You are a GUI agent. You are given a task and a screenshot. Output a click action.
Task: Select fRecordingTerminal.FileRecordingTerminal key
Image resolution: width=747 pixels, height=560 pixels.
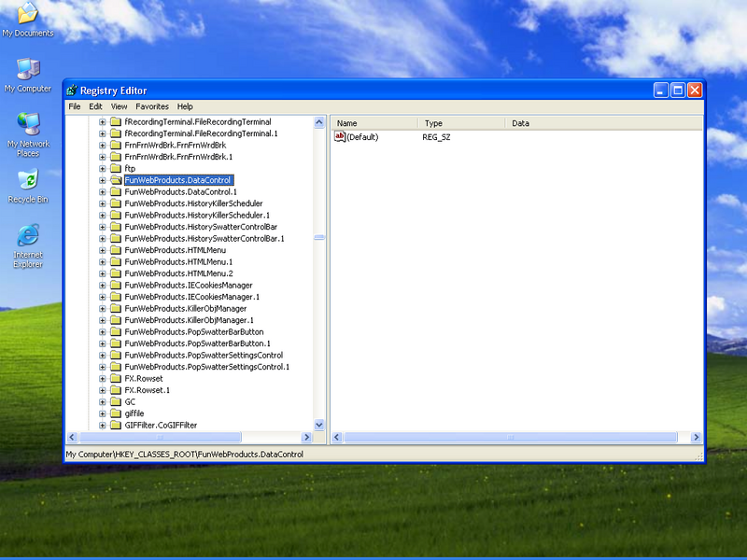[198, 121]
